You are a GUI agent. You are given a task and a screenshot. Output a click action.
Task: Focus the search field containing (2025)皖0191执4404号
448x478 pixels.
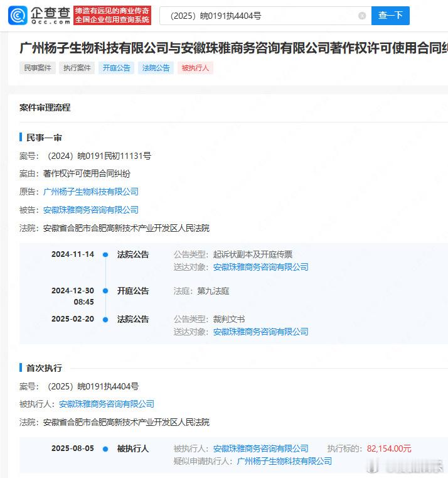point(265,16)
